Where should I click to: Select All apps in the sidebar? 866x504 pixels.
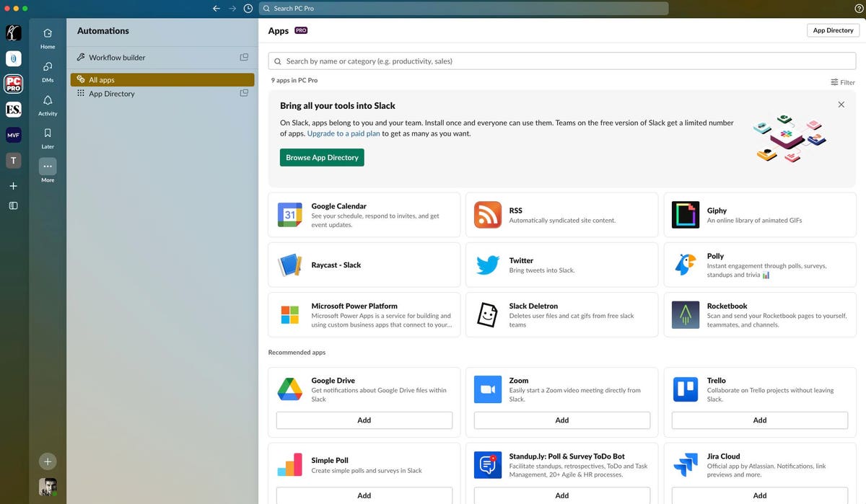point(162,80)
